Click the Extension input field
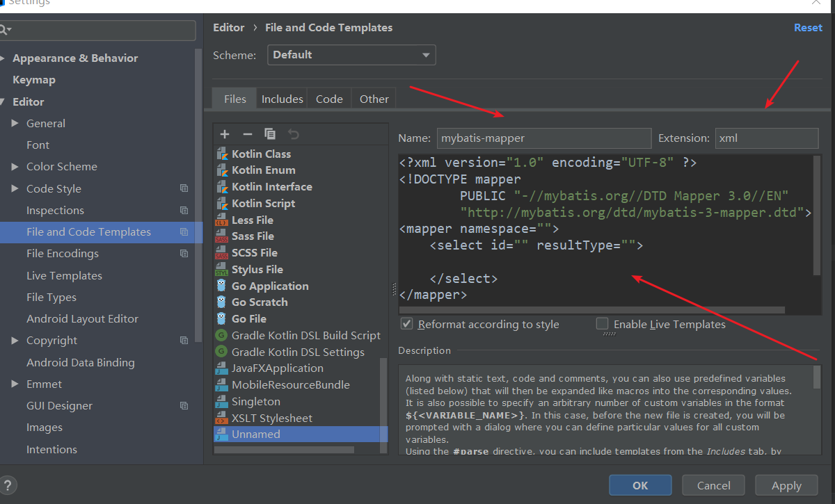Image resolution: width=835 pixels, height=504 pixels. [766, 138]
